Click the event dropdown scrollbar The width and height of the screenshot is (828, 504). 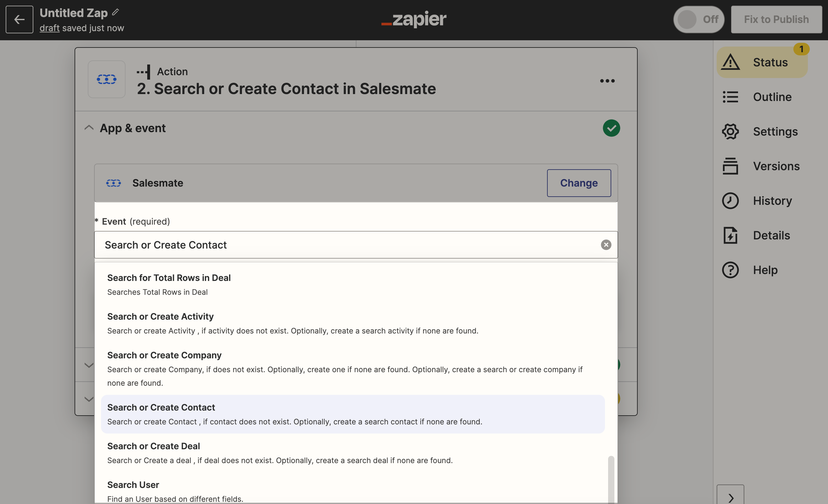pyautogui.click(x=611, y=479)
